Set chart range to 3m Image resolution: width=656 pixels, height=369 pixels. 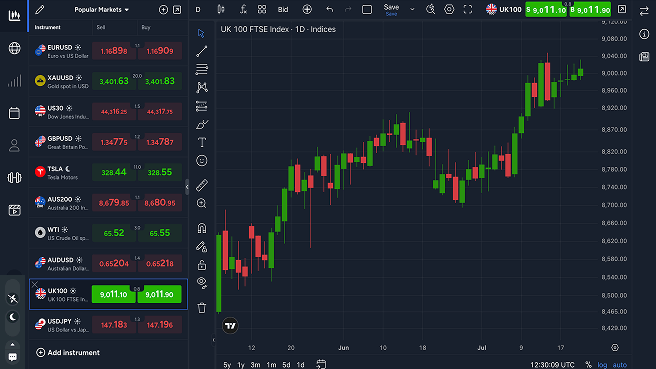click(x=255, y=365)
